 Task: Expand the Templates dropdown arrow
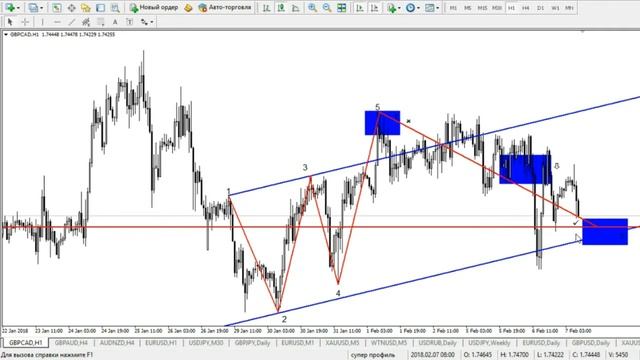click(x=438, y=8)
